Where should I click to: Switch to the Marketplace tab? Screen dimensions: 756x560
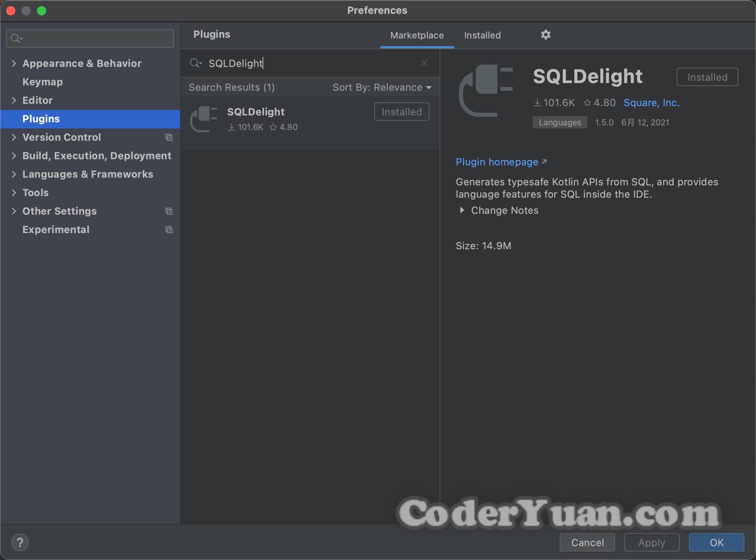point(416,35)
